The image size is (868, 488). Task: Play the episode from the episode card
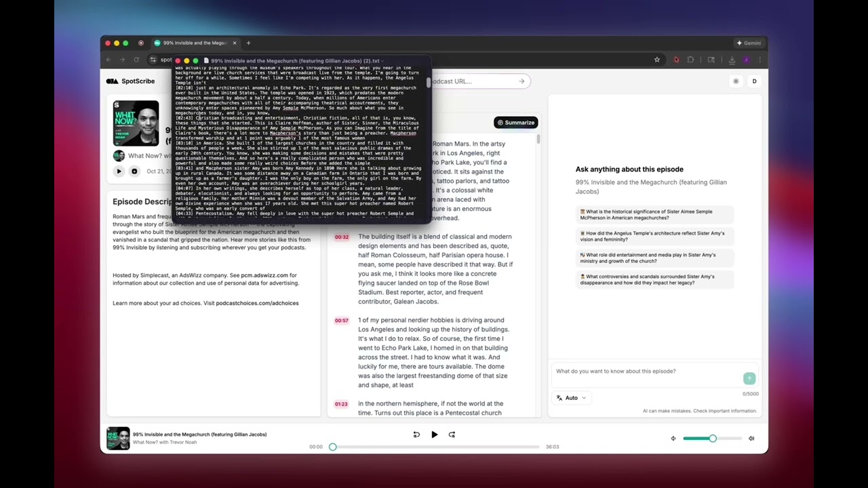click(119, 171)
